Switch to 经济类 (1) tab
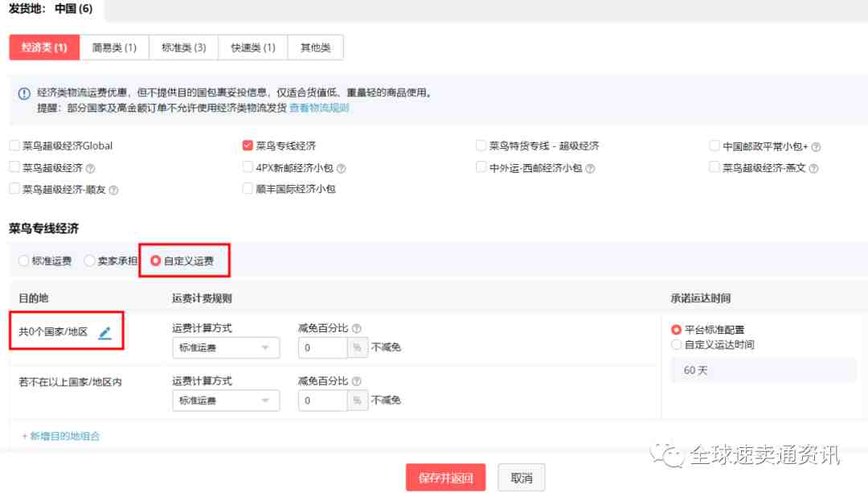Screen dimensions: 868x493 point(44,47)
